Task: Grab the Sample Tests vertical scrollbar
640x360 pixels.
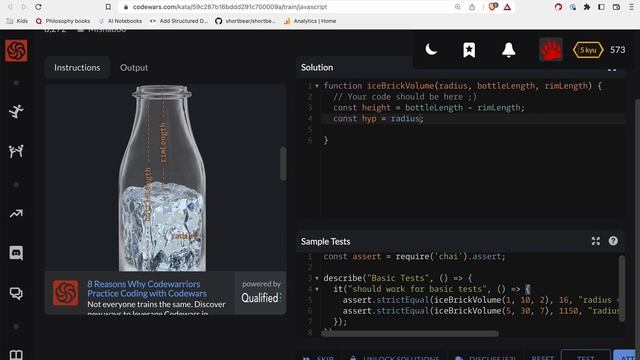Action: point(622,288)
